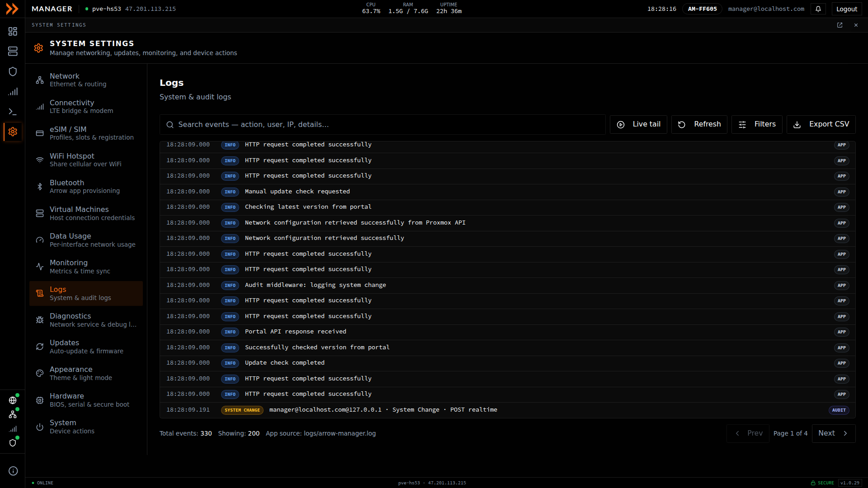Select 'Update check completed' log row
This screenshot has height=488, width=868.
pyautogui.click(x=507, y=363)
